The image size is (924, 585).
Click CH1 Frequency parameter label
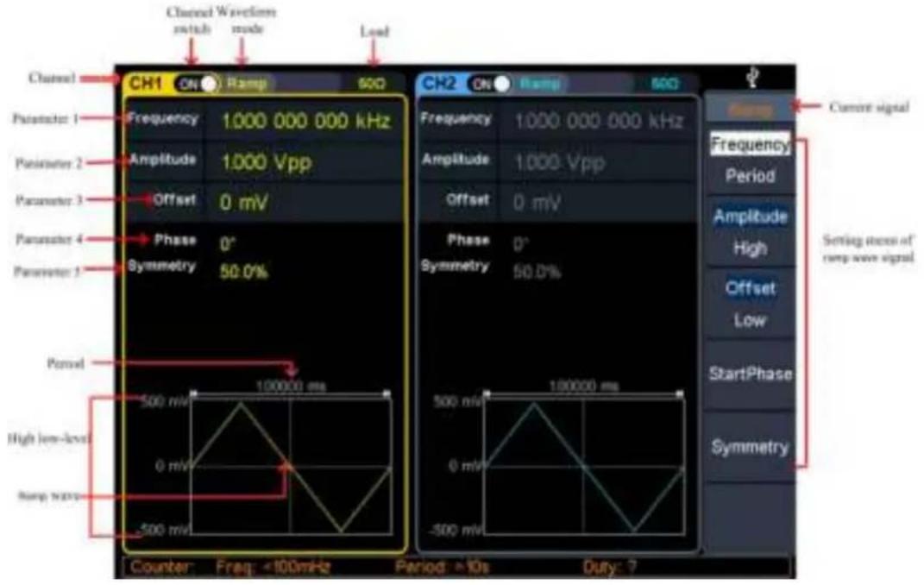[163, 119]
